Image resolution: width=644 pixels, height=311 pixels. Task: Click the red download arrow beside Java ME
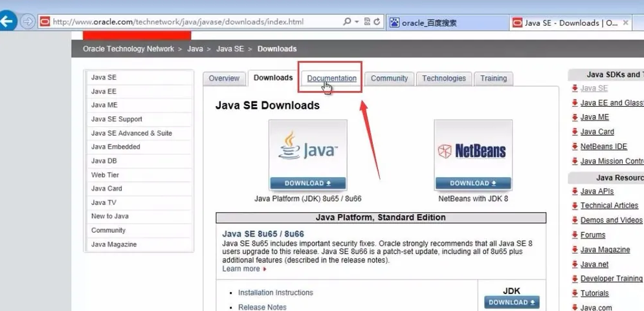click(575, 118)
